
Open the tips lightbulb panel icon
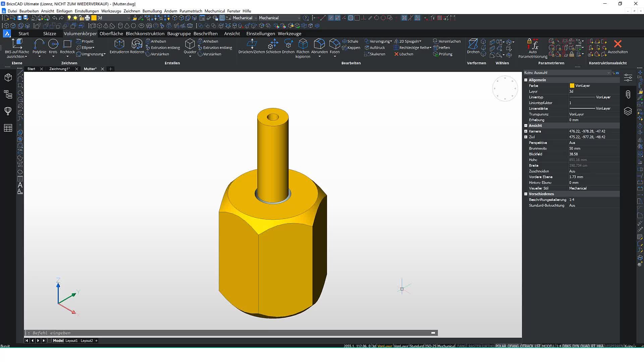8,111
